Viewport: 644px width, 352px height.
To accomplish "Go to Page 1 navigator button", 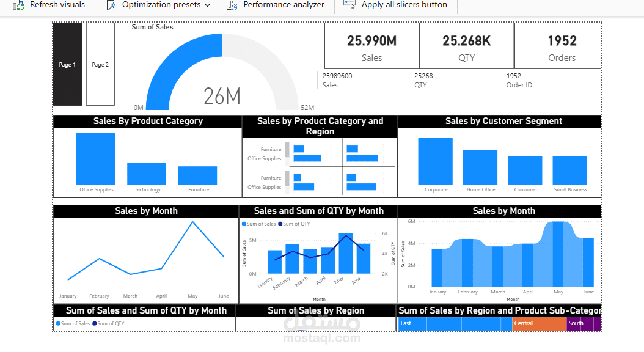I will [x=67, y=65].
